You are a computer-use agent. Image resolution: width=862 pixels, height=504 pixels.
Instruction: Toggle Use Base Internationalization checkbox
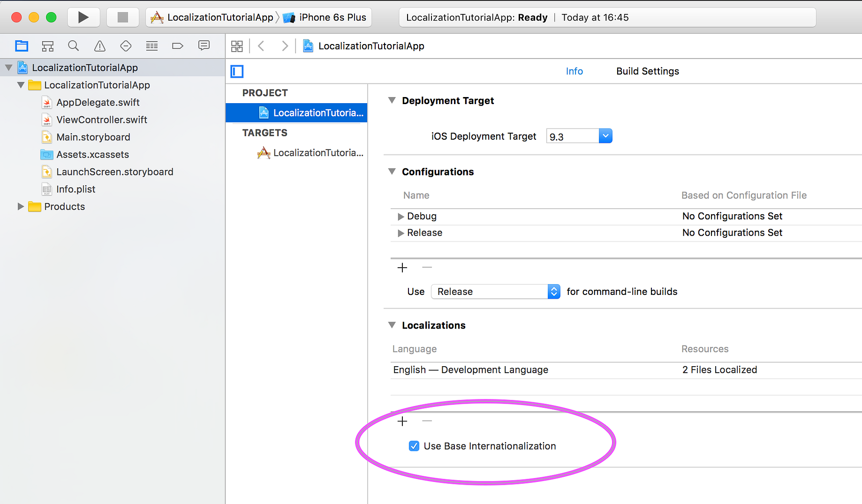tap(414, 446)
